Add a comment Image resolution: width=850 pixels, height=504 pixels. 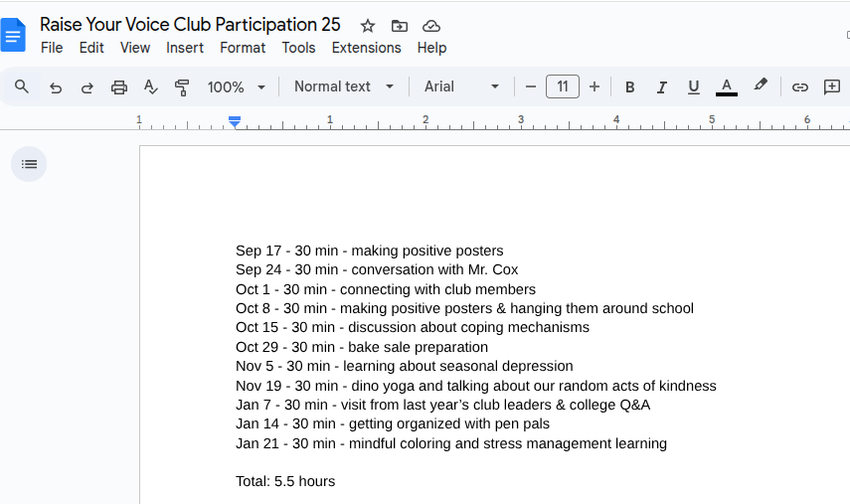832,86
